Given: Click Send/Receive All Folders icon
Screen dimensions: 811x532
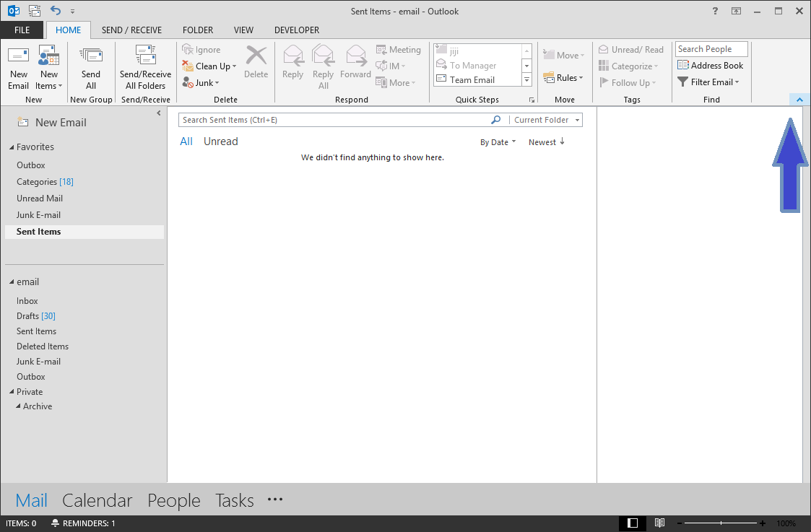Looking at the screenshot, I should (x=145, y=56).
